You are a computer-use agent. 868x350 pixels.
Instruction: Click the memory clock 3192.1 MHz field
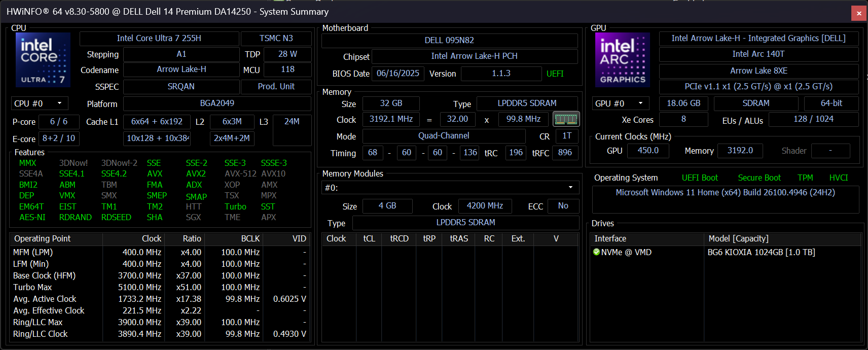391,119
